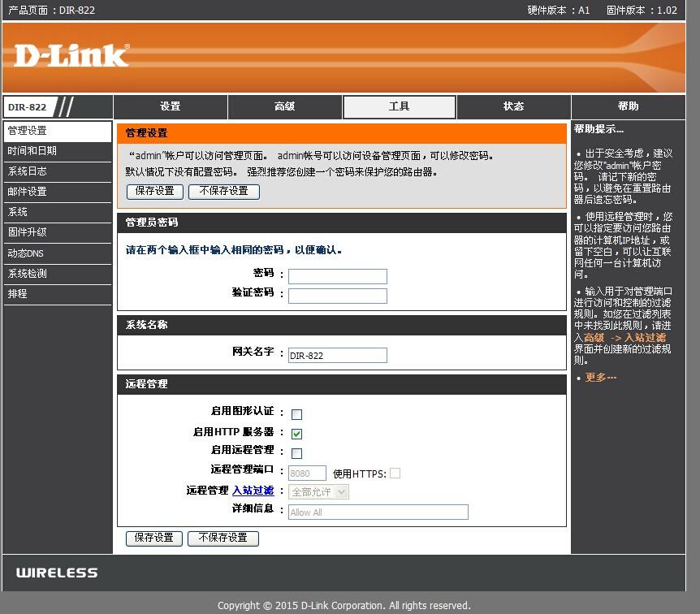Uncheck the 启用HTTP 服务器 checkbox

[x=296, y=434]
